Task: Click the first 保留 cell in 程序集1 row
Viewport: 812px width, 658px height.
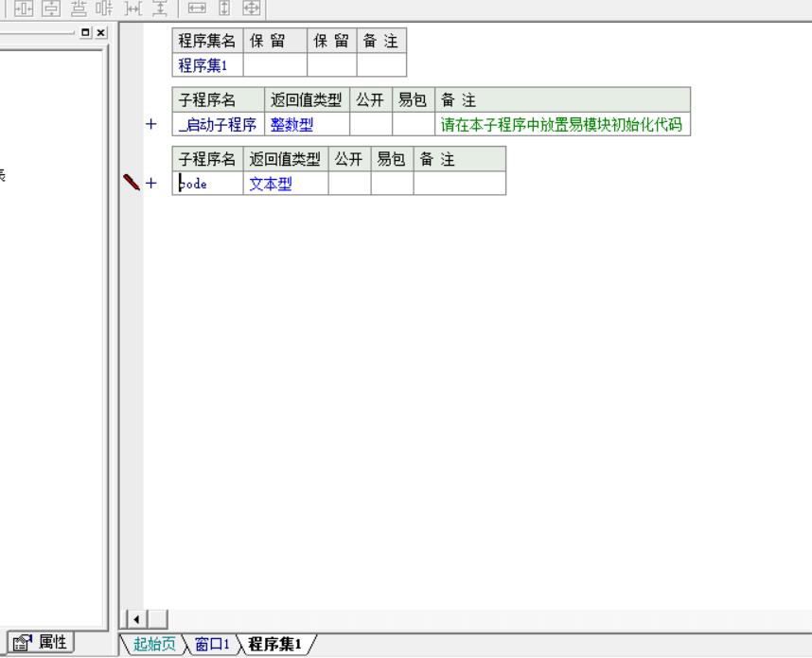Action: pos(275,65)
